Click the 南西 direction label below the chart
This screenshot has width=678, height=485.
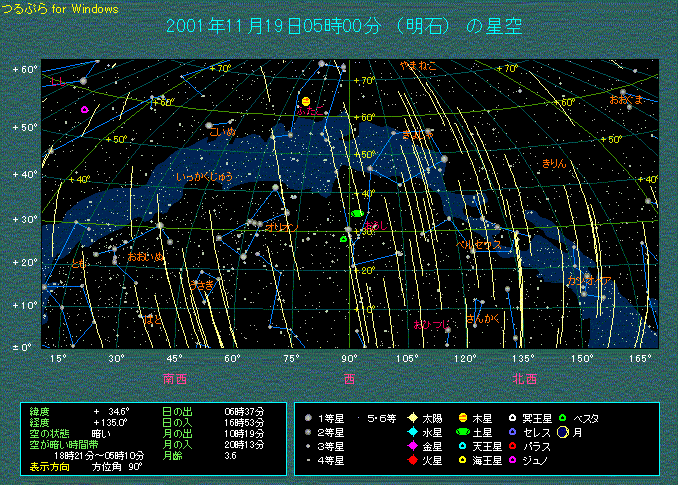tap(176, 379)
